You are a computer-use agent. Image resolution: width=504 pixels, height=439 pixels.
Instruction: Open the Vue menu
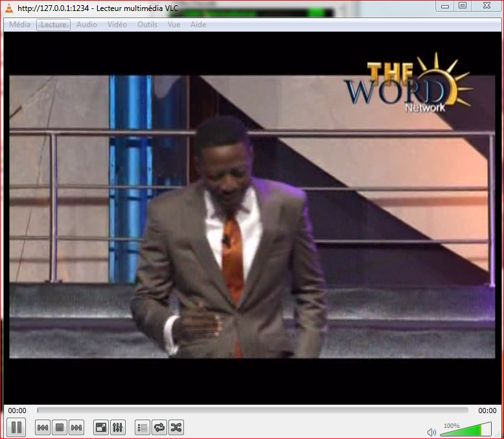point(174,25)
